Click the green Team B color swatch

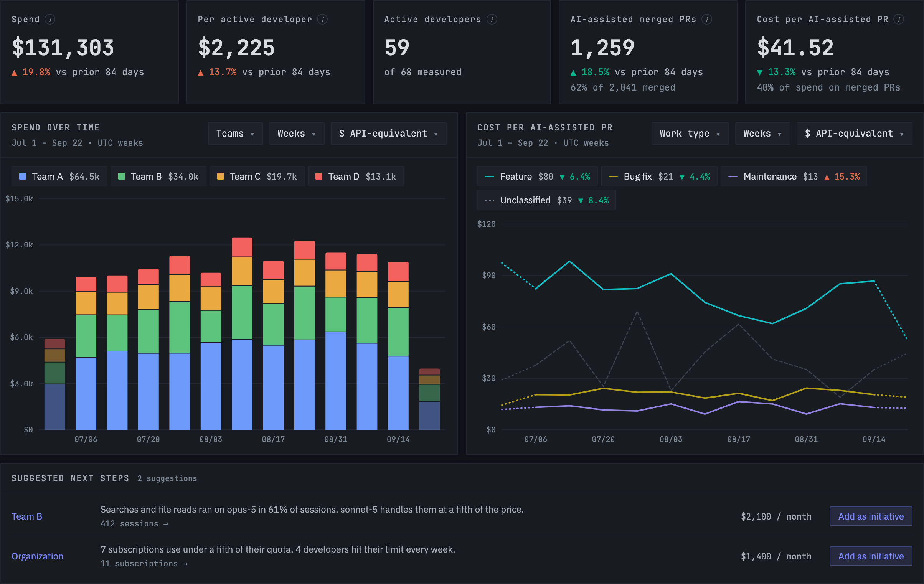tap(122, 177)
